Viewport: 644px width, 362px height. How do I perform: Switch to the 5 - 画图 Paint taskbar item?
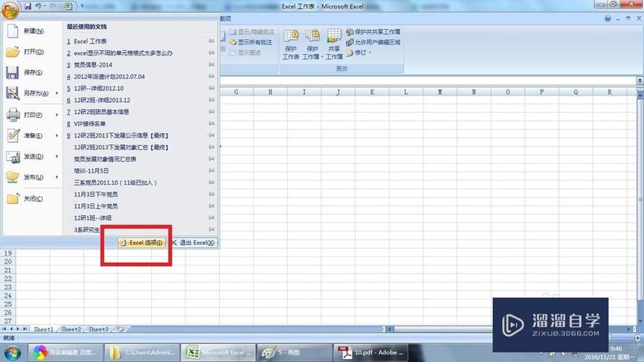(x=295, y=353)
